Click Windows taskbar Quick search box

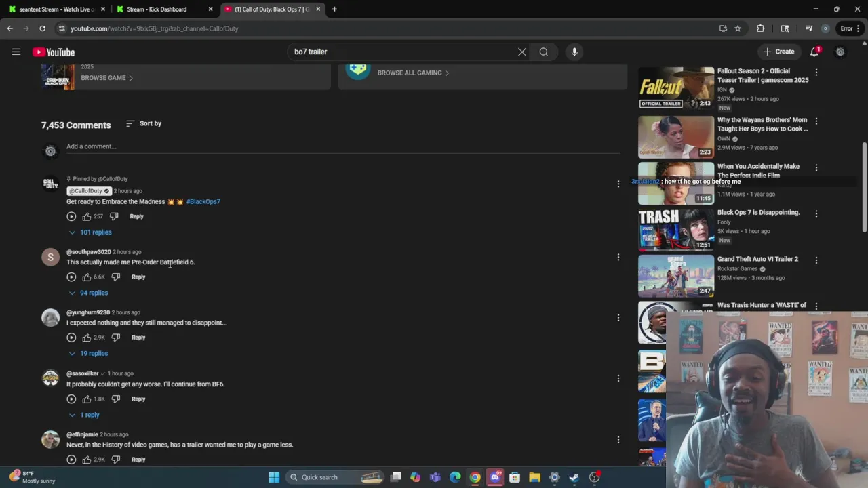click(336, 477)
